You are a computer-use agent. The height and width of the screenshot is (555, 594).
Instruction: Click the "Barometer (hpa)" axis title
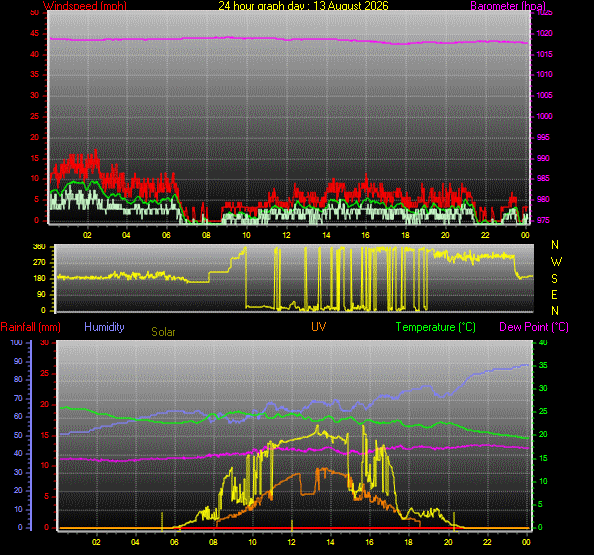tap(508, 6)
